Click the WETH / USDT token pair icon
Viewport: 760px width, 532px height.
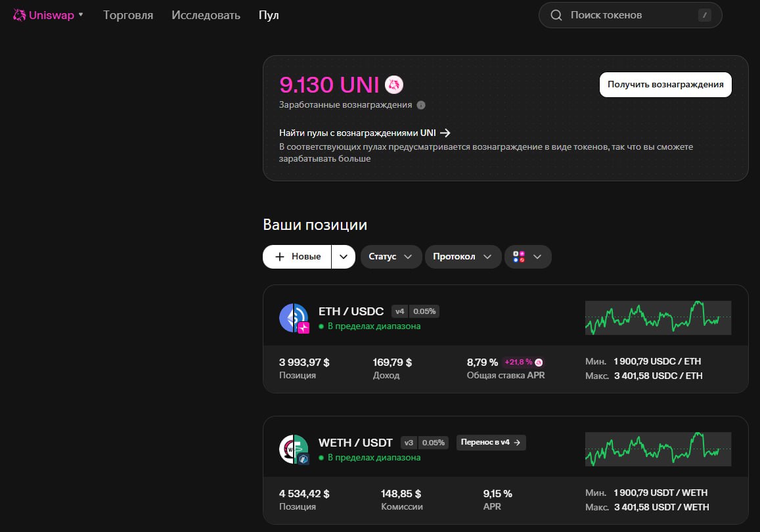[294, 450]
